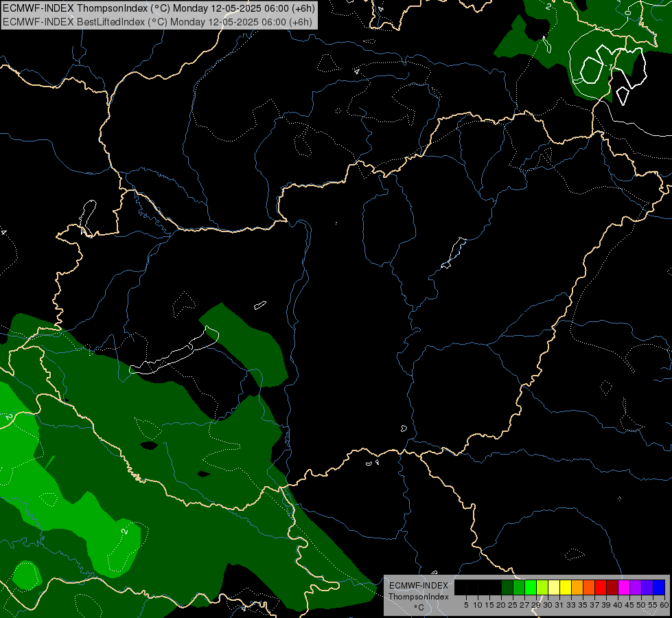Click the BestLiftedIndex title line
This screenshot has width=672, height=618.
(157, 22)
